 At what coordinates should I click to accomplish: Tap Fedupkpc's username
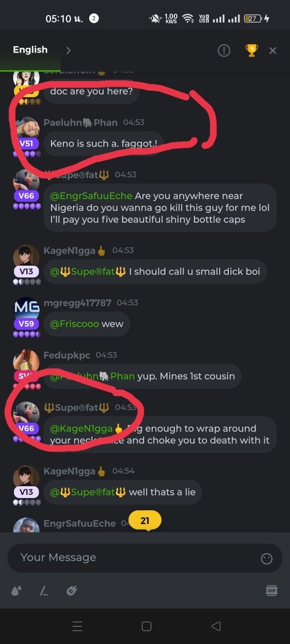[67, 355]
